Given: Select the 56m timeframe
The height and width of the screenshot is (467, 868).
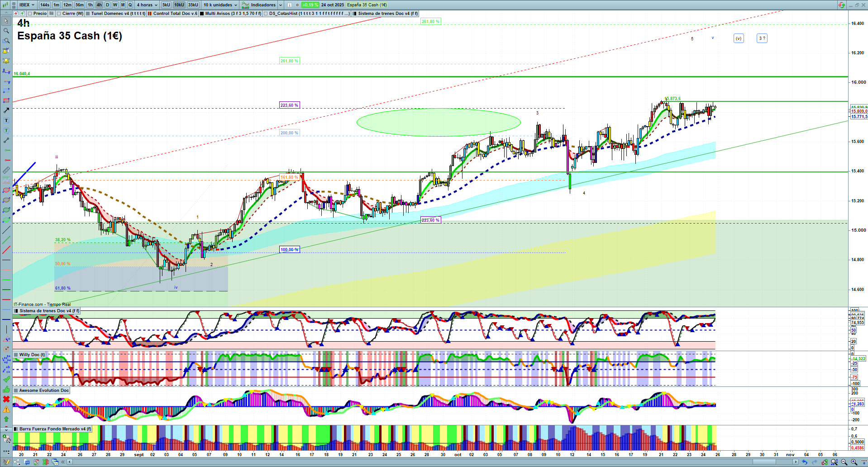Looking at the screenshot, I should (x=80, y=5).
